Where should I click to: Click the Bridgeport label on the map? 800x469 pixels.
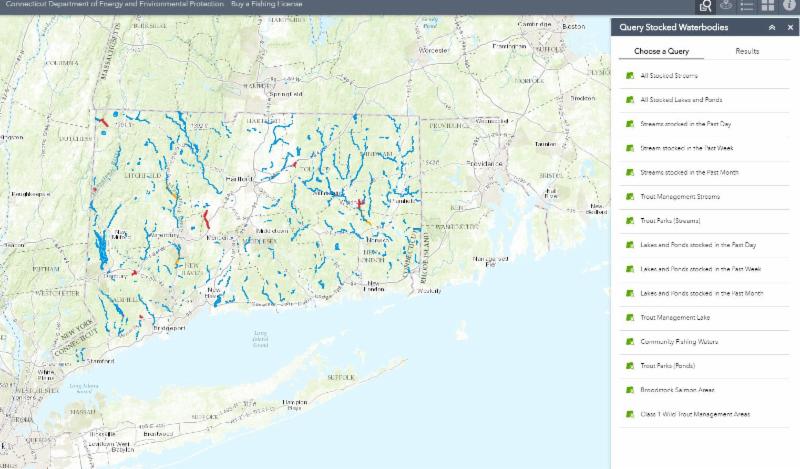coord(169,328)
